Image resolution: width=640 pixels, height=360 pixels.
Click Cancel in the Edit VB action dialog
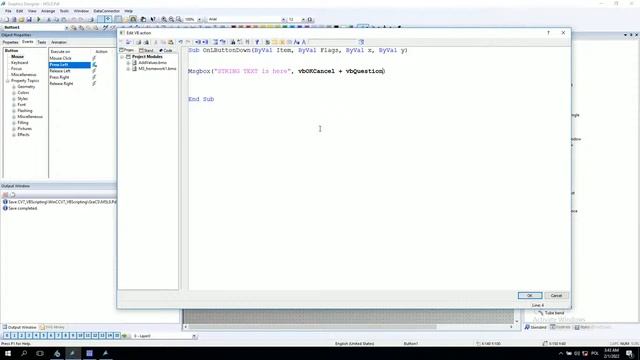[x=556, y=296]
